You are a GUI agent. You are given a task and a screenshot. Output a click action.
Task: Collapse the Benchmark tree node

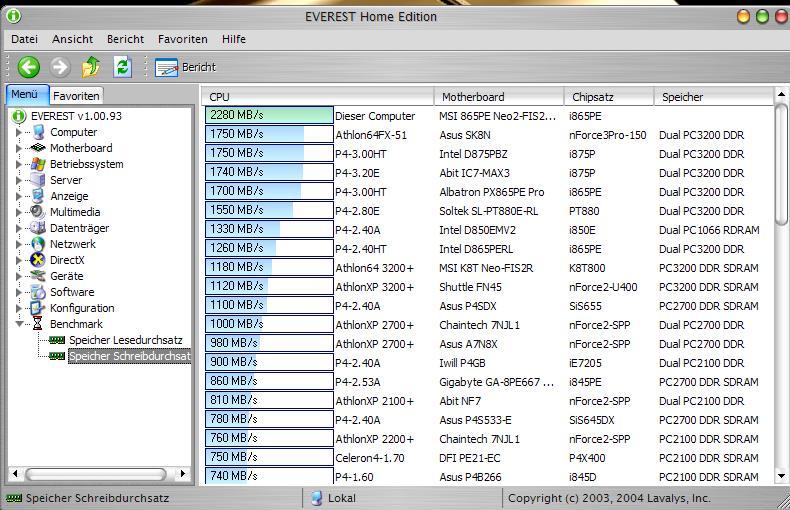[x=19, y=324]
